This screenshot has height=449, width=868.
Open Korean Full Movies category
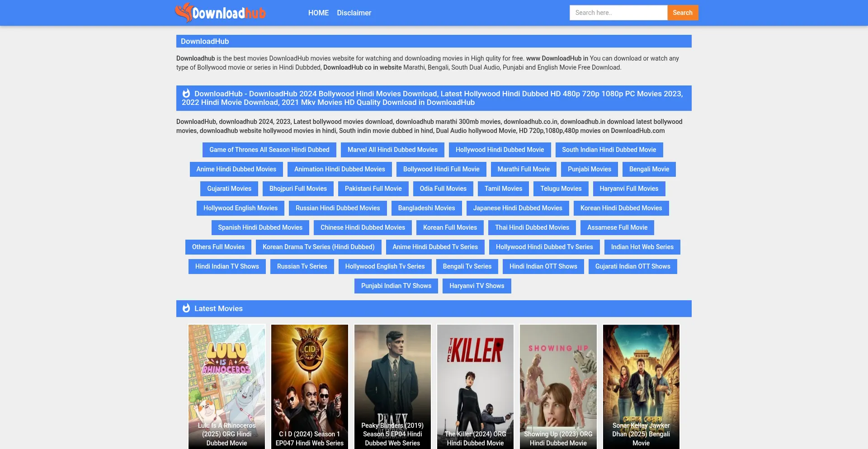pyautogui.click(x=450, y=227)
